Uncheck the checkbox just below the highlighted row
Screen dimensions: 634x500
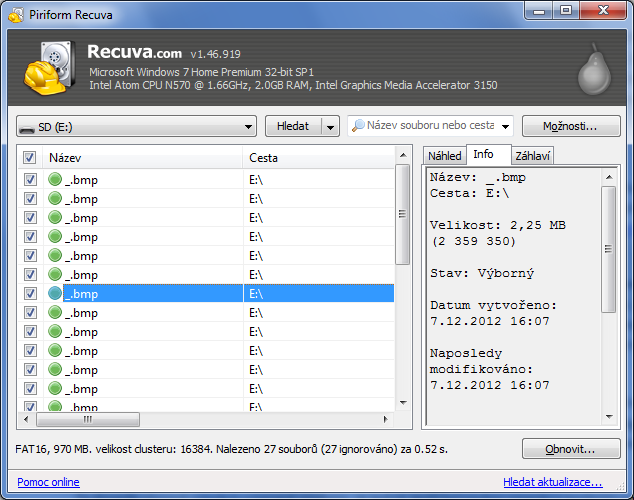[30, 312]
